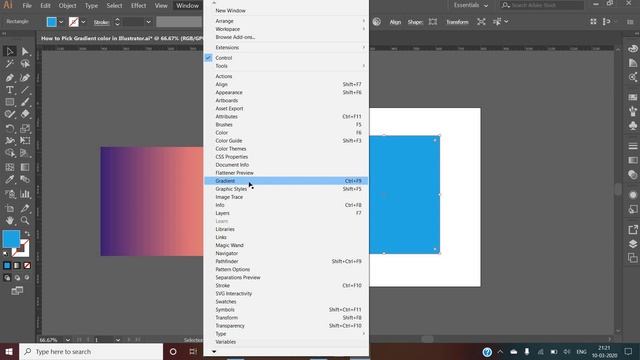Select the Rectangle tool
The width and height of the screenshot is (640, 360).
(x=9, y=102)
